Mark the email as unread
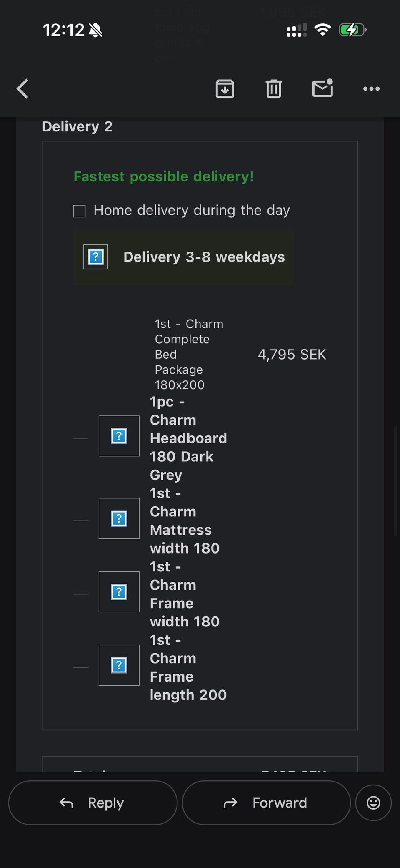 [x=322, y=88]
